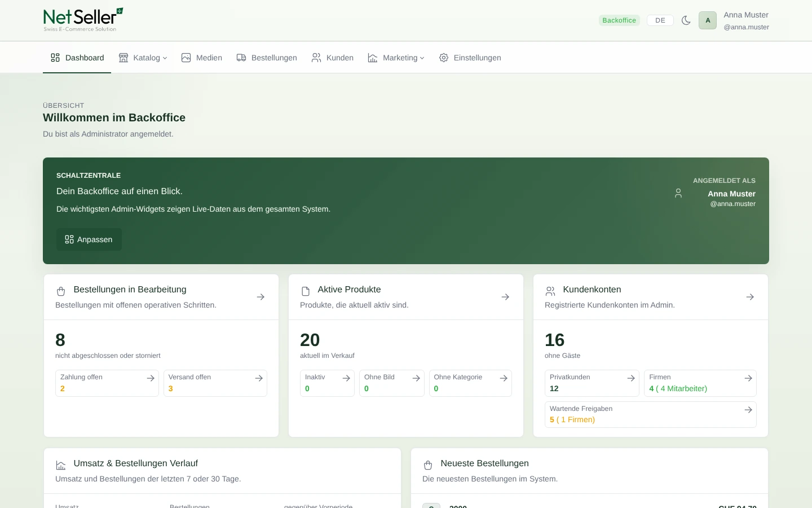Click the Willkommen im Backoffice heading
Screen dimensions: 812x508
pyautogui.click(x=114, y=117)
